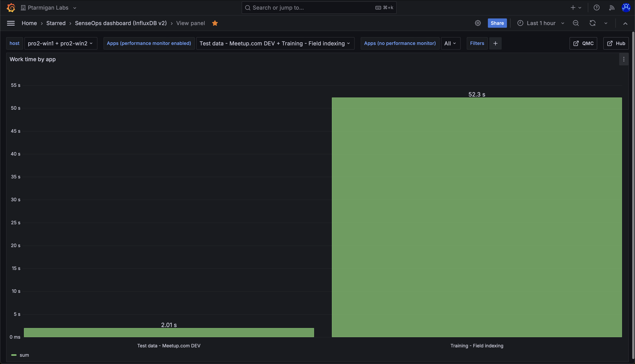Expand the auto-refresh interval dropdown
635x364 pixels.
(x=606, y=23)
